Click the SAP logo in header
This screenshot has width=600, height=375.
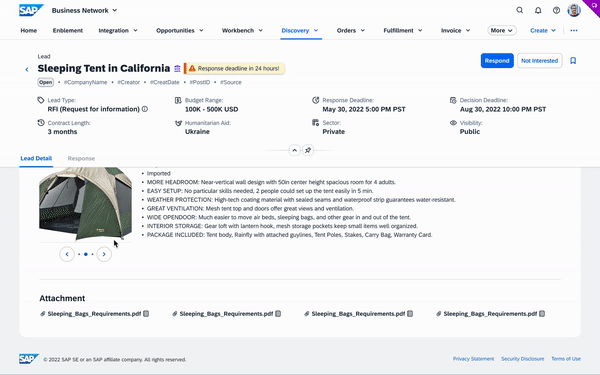(31, 10)
